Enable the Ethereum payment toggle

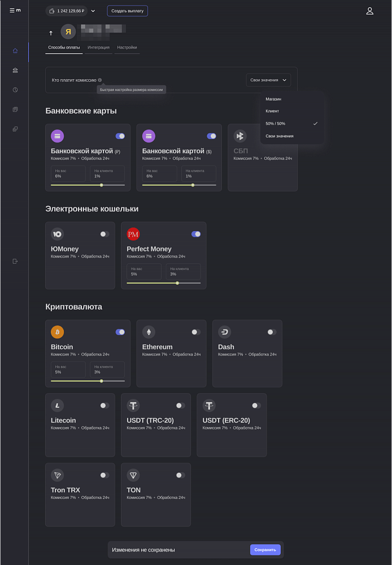point(195,332)
